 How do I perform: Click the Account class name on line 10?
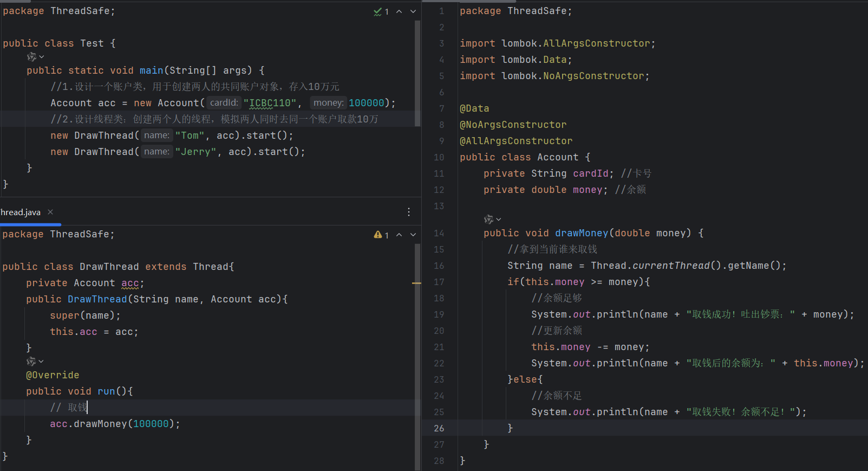(x=558, y=157)
